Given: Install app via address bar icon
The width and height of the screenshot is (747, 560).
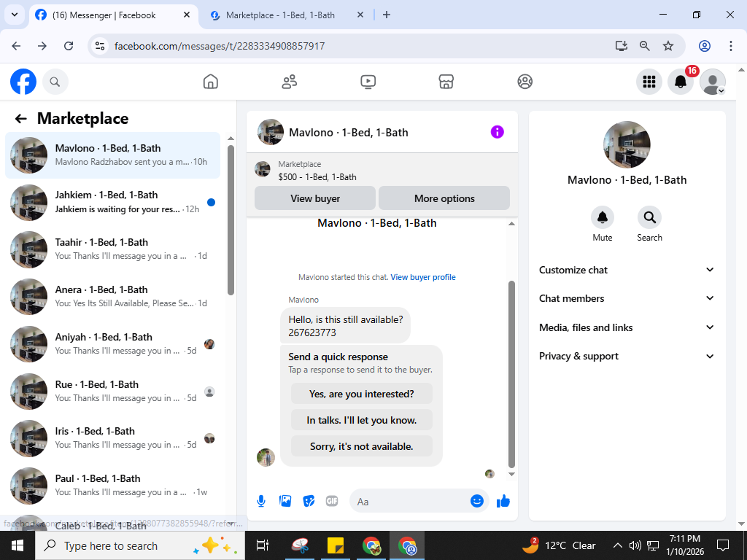Looking at the screenshot, I should [x=621, y=46].
